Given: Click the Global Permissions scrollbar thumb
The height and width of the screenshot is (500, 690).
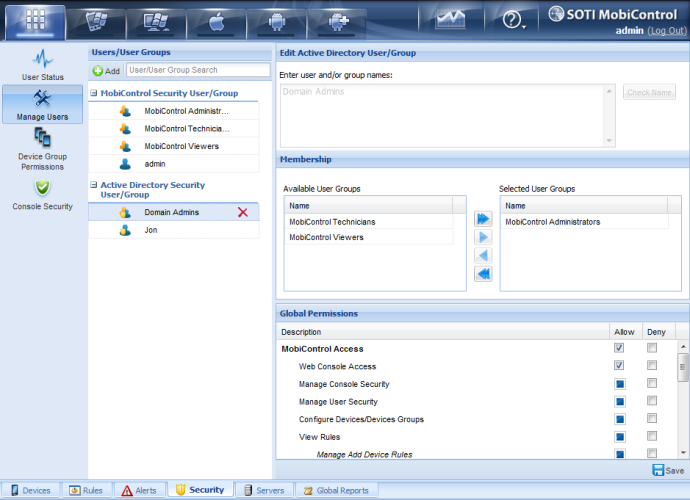Looking at the screenshot, I should (x=683, y=367).
